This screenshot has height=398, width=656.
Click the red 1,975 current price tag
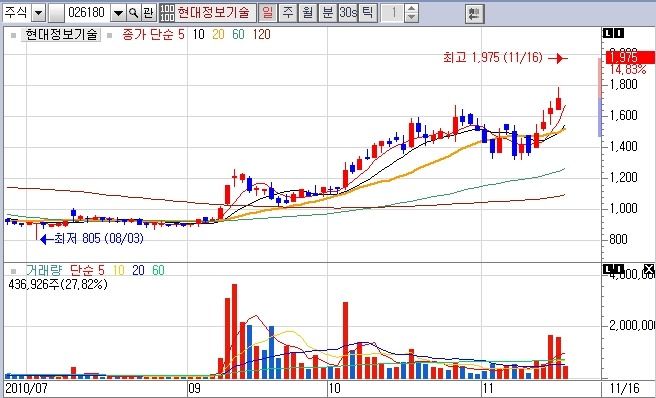[630, 57]
